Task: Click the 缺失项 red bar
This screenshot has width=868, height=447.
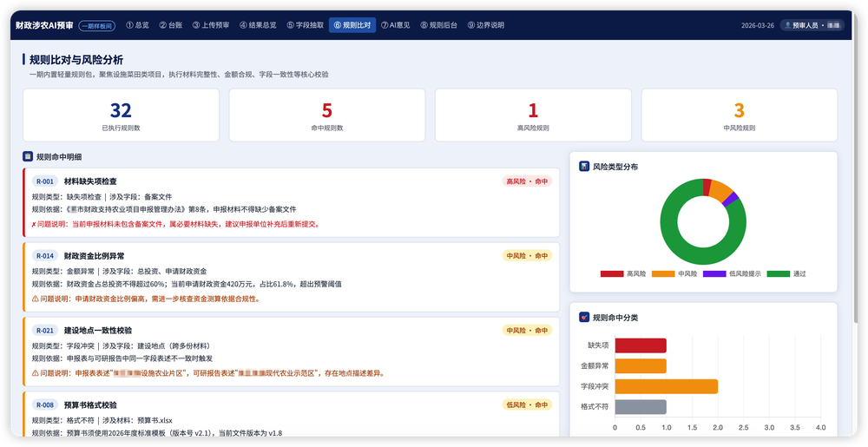Action: 641,345
